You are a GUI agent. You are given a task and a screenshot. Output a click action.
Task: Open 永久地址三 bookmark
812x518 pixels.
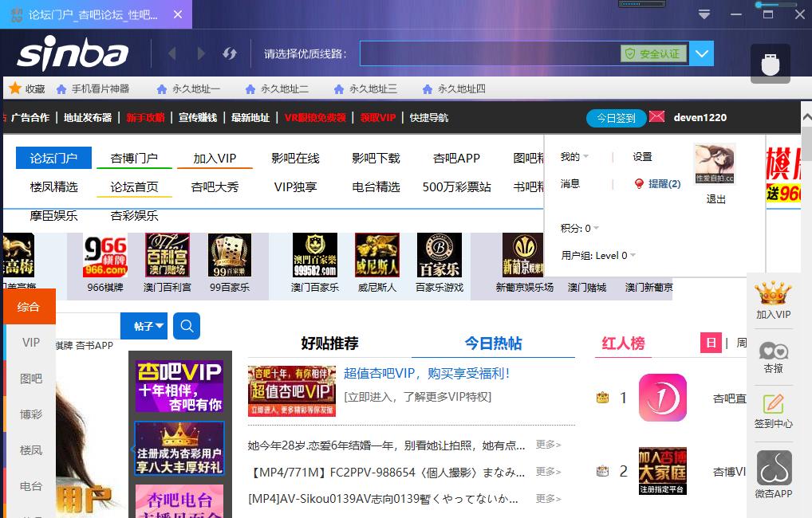[365, 89]
